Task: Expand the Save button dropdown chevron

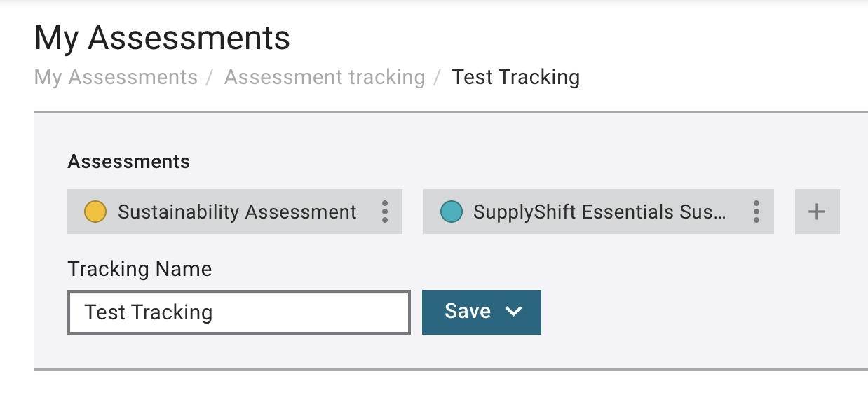Action: coord(513,312)
